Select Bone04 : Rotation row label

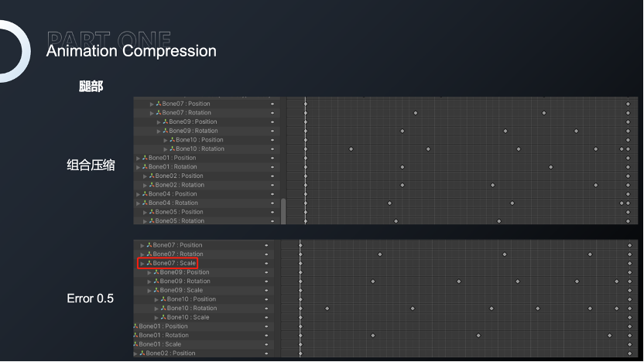[173, 203]
